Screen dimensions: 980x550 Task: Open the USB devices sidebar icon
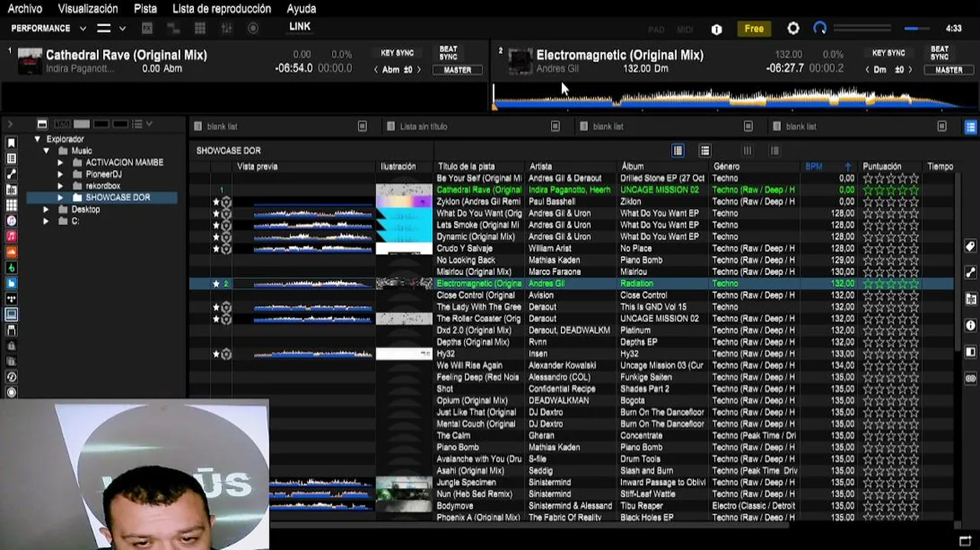coord(11,330)
